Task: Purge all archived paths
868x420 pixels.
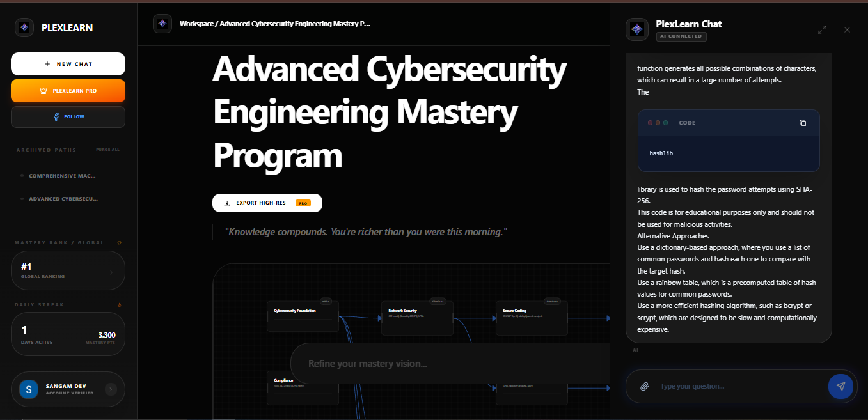Action: click(107, 149)
